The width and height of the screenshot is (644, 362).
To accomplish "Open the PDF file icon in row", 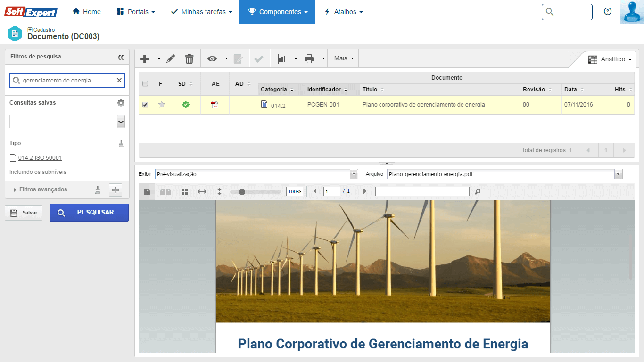I will [215, 105].
